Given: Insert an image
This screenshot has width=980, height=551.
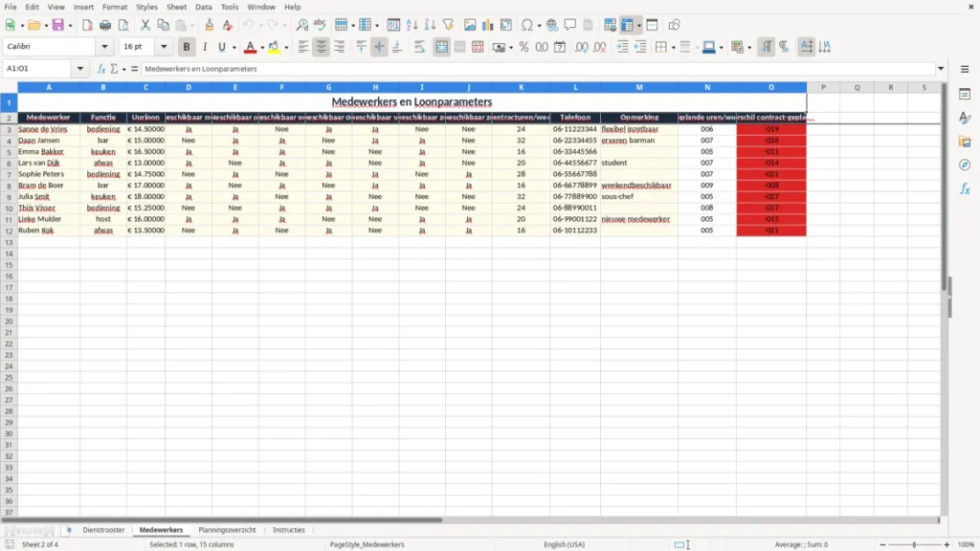Looking at the screenshot, I should point(470,25).
